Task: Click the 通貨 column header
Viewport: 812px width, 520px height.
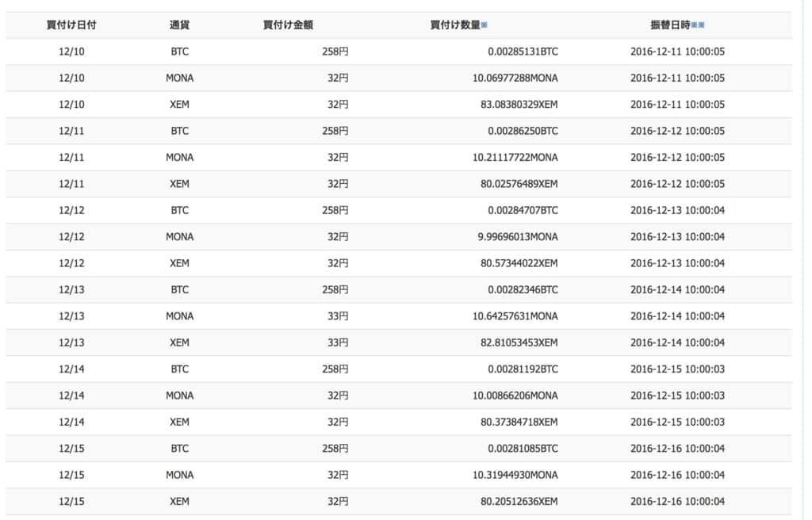Action: click(x=180, y=25)
